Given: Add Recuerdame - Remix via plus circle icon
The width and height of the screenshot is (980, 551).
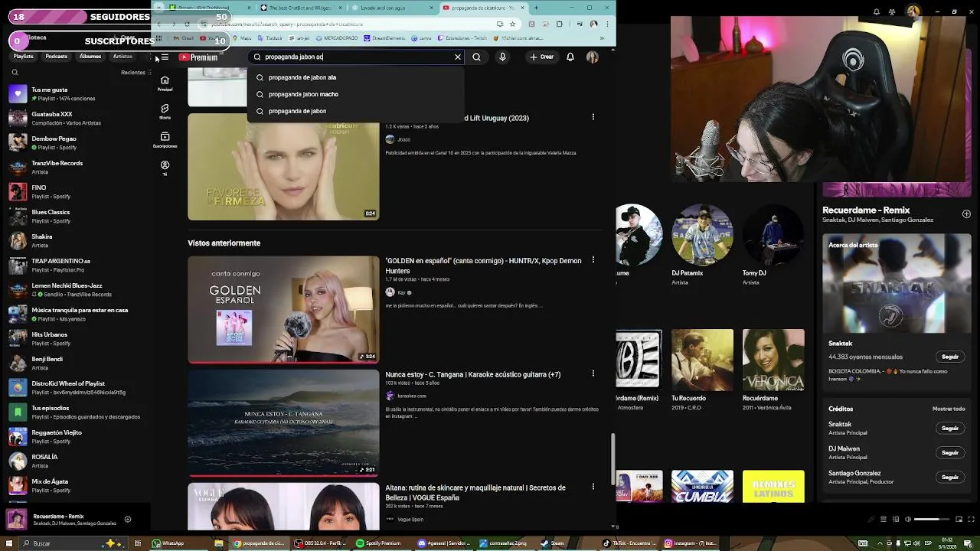Looking at the screenshot, I should [x=966, y=214].
